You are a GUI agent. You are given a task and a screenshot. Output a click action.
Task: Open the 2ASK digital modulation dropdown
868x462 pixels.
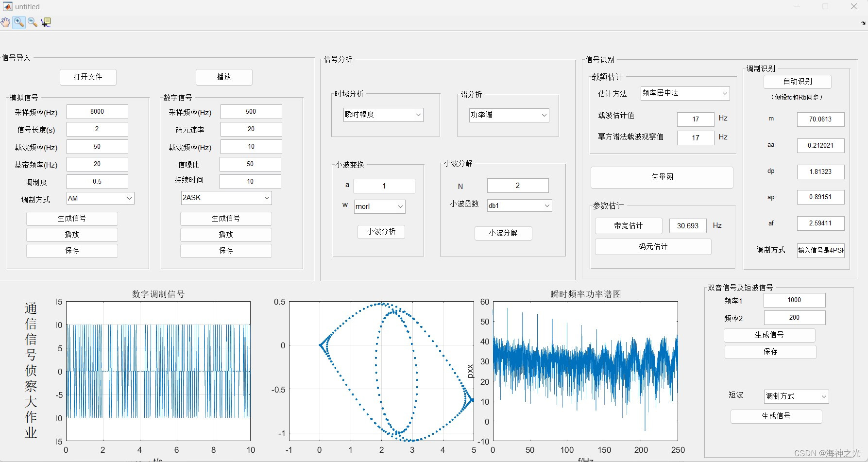pos(226,198)
